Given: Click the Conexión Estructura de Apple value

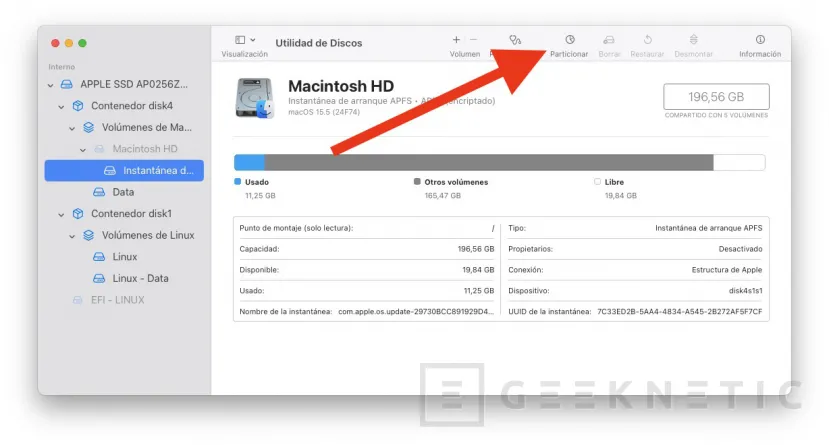Looking at the screenshot, I should coord(727,270).
